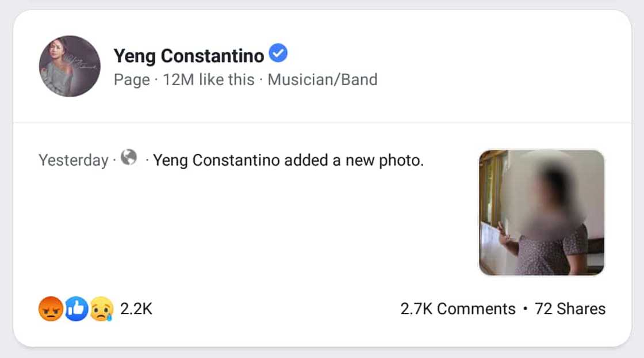Show the 72 Shares list

[x=570, y=309]
